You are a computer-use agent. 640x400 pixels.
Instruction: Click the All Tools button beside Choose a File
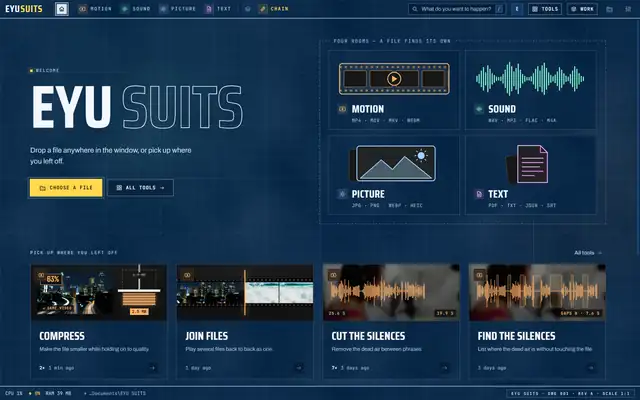pyautogui.click(x=140, y=188)
